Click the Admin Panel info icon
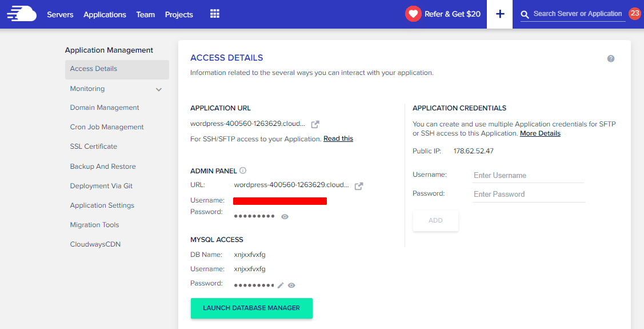The image size is (644, 329). click(x=243, y=171)
